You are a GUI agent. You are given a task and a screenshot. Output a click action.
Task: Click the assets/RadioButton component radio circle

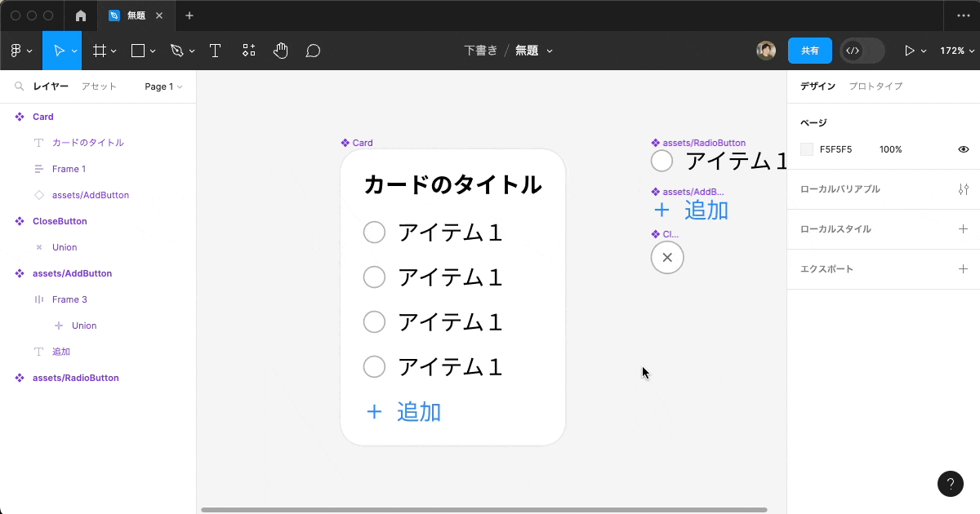[x=661, y=161]
